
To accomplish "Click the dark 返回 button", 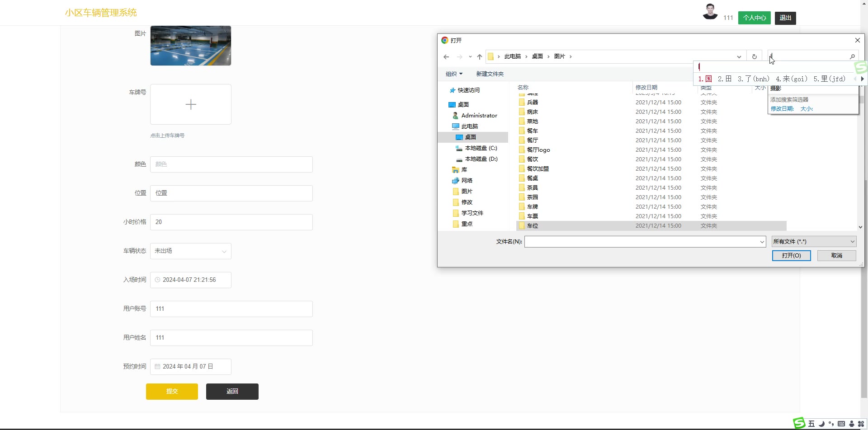I will coord(232,392).
